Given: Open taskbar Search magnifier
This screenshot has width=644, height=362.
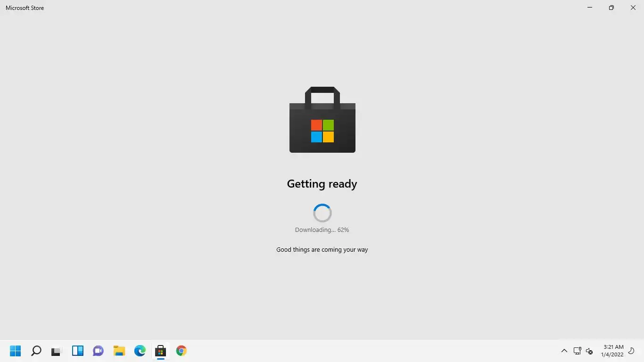Looking at the screenshot, I should (36, 351).
